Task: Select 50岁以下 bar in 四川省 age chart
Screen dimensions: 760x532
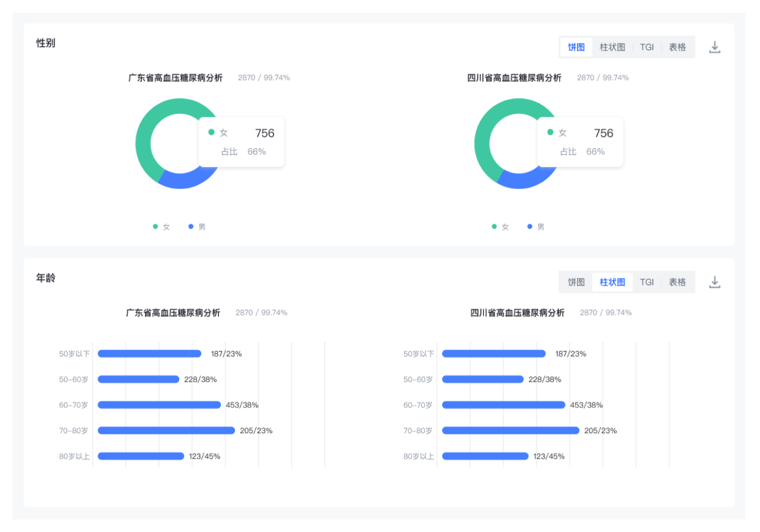Action: (494, 354)
